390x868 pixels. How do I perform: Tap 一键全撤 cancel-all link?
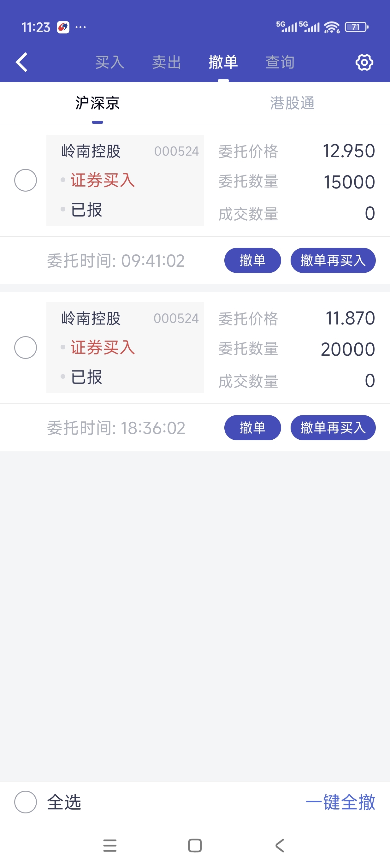340,802
